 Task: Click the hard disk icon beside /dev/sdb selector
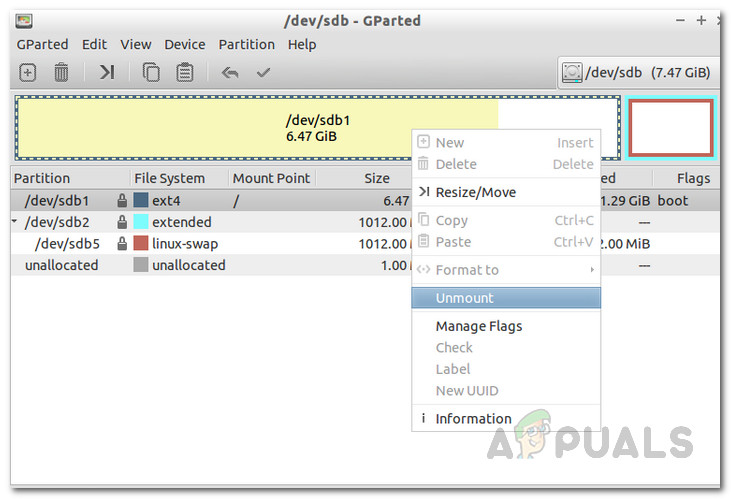[572, 73]
